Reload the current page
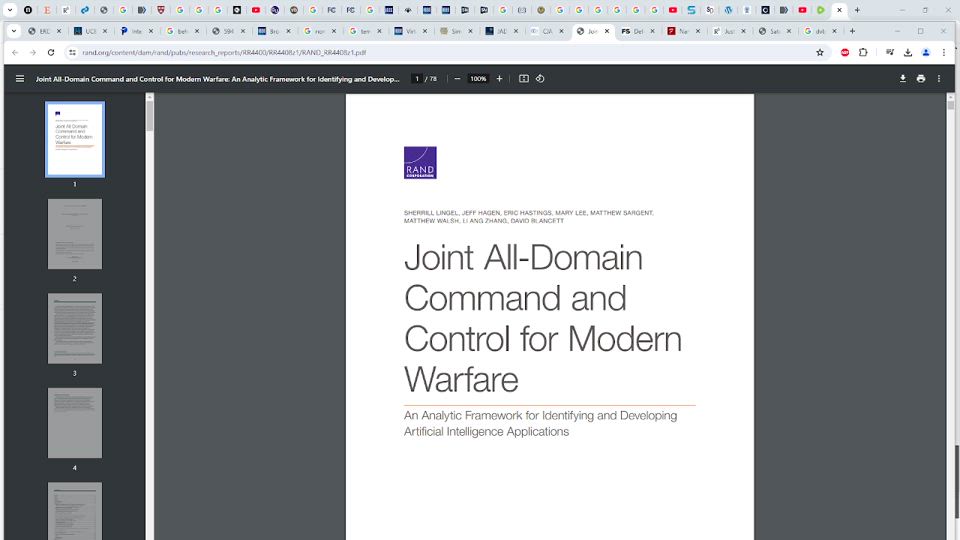 51,52
